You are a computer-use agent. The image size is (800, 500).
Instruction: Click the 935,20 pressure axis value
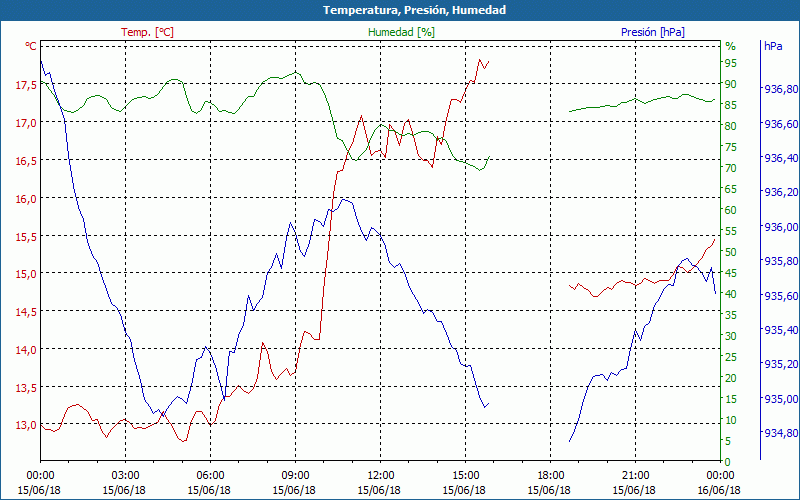tap(781, 364)
